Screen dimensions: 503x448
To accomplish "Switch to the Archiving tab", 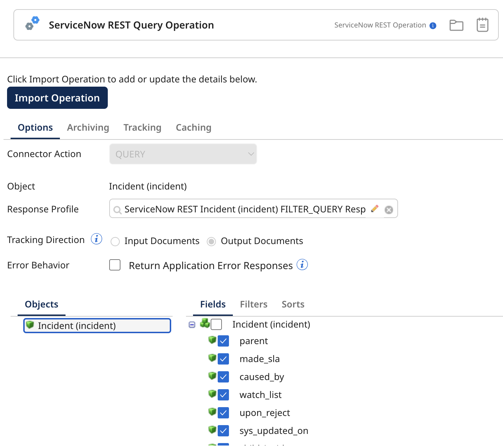I will pyautogui.click(x=88, y=127).
